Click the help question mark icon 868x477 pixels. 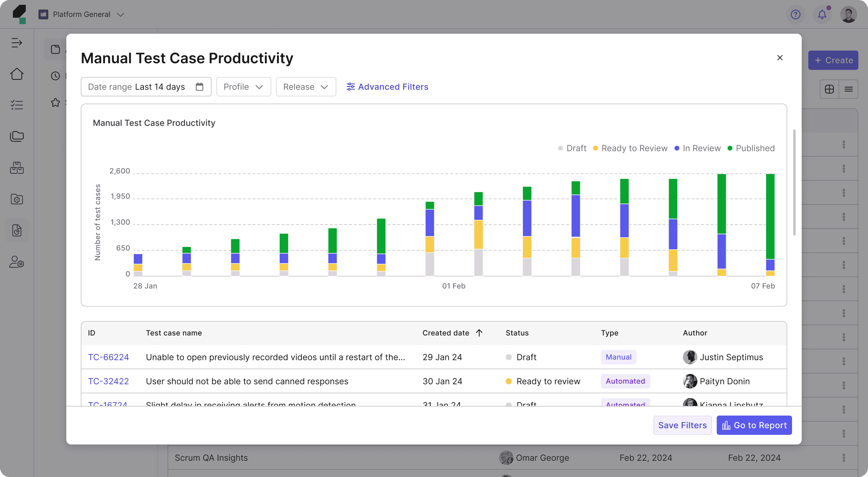coord(795,14)
